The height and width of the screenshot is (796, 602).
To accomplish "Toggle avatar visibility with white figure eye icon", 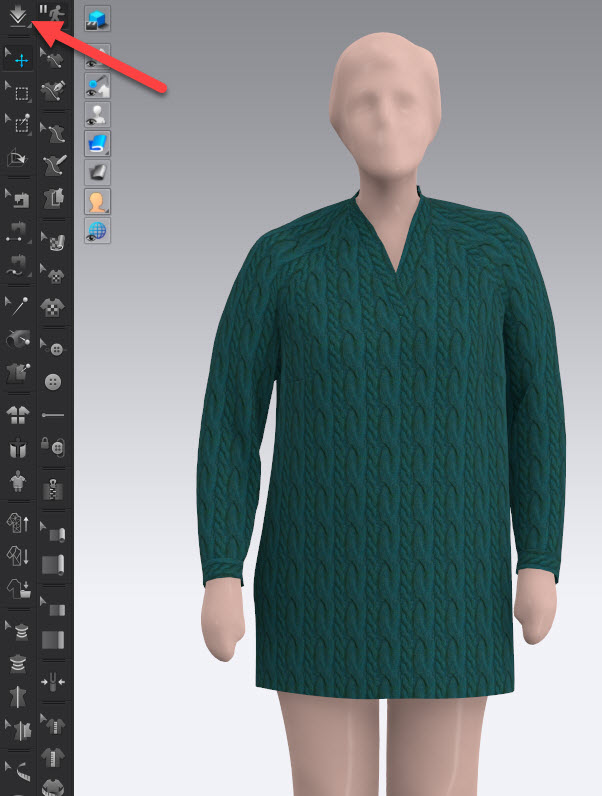I will pyautogui.click(x=97, y=114).
